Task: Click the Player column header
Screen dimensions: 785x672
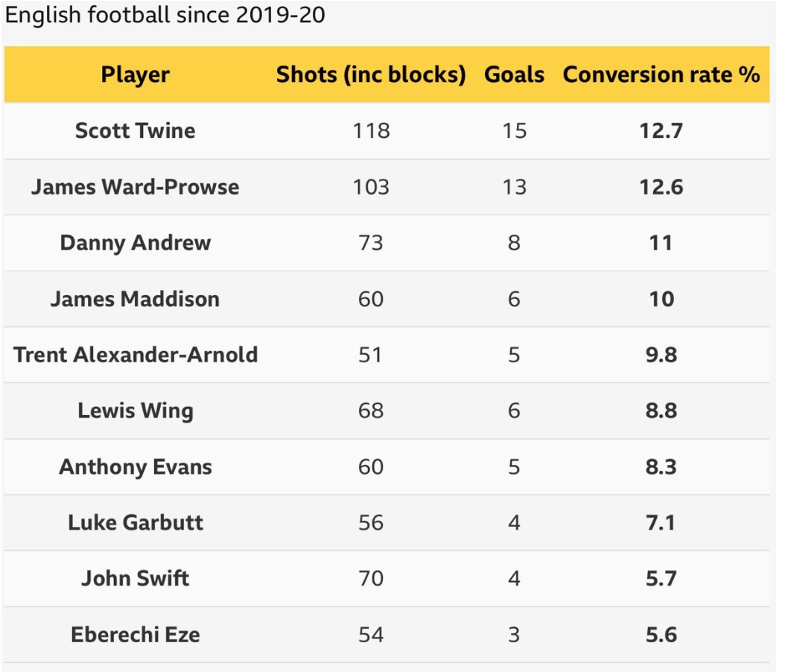Action: coord(135,75)
